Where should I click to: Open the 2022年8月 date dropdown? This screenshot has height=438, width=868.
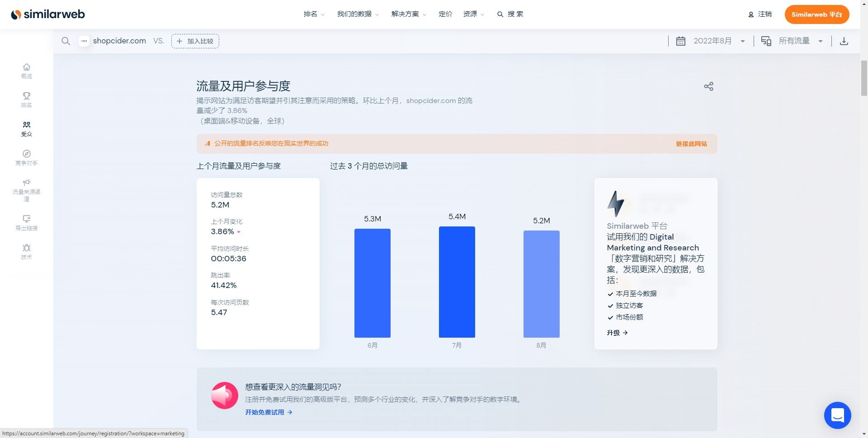pos(719,41)
